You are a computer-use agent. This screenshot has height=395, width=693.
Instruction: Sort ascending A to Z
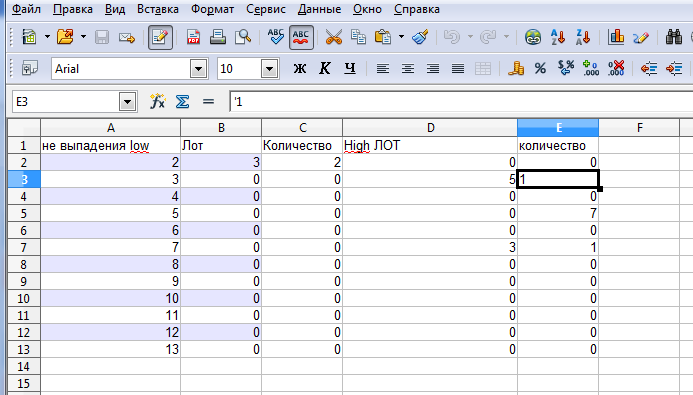558,37
